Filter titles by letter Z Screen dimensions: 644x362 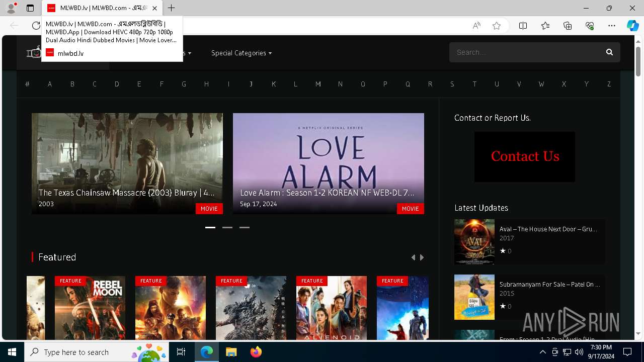point(609,84)
